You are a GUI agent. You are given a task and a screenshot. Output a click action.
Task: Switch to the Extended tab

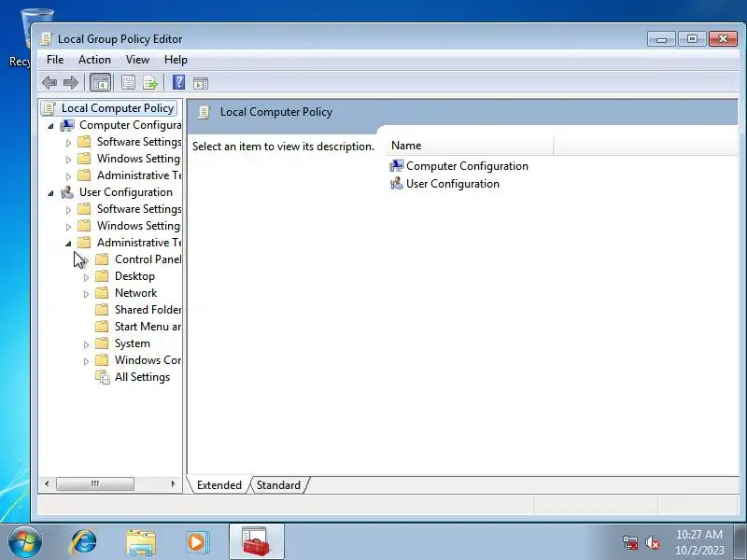click(218, 485)
